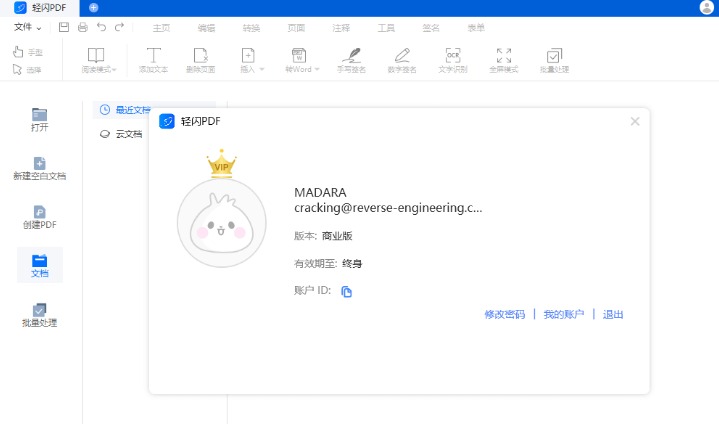Image resolution: width=719 pixels, height=424 pixels.
Task: Click the print icon in the quick toolbar
Action: pyautogui.click(x=83, y=28)
